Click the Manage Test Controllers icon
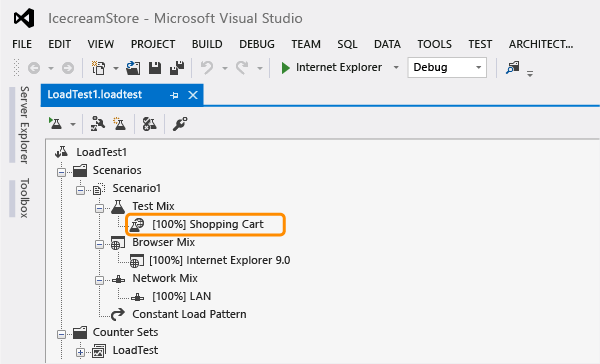This screenshot has width=600, height=364. (x=149, y=124)
